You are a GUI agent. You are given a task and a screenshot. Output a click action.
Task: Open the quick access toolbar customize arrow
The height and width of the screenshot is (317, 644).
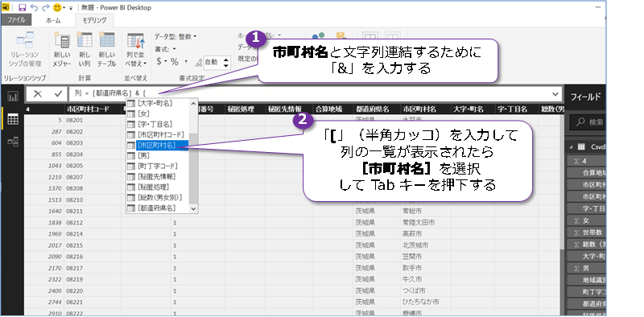pyautogui.click(x=71, y=8)
